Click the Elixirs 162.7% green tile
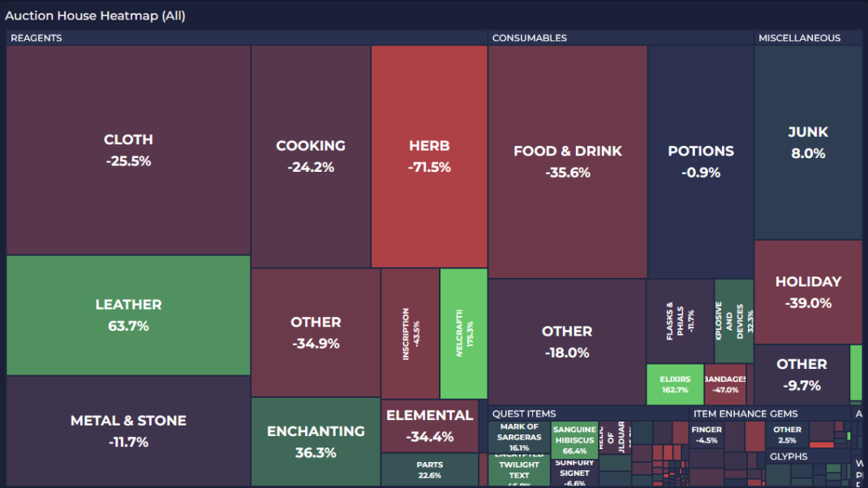The image size is (868, 488). tap(676, 384)
